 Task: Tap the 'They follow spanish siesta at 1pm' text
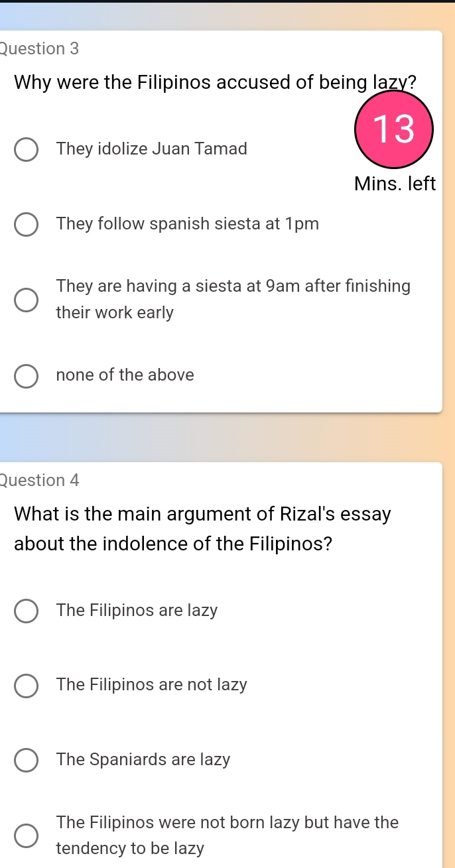[188, 224]
